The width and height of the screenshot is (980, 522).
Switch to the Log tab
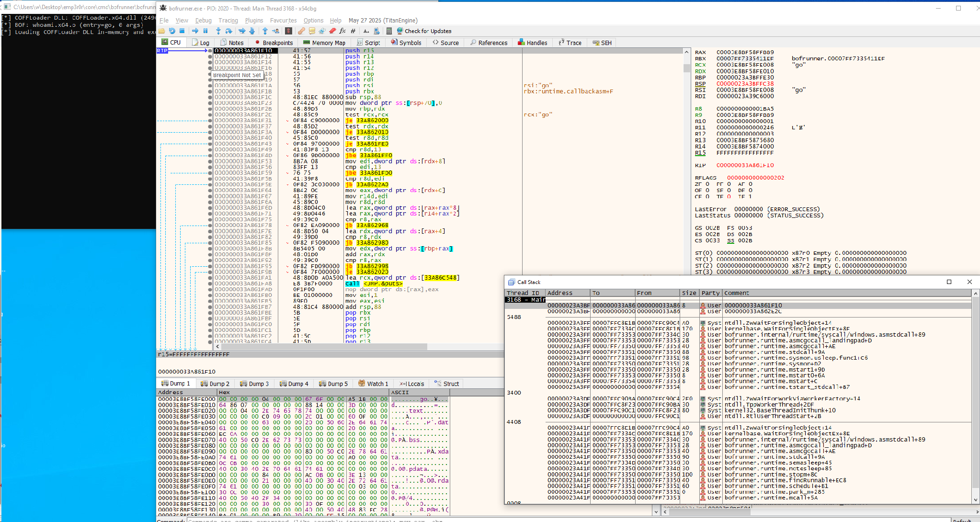point(201,43)
